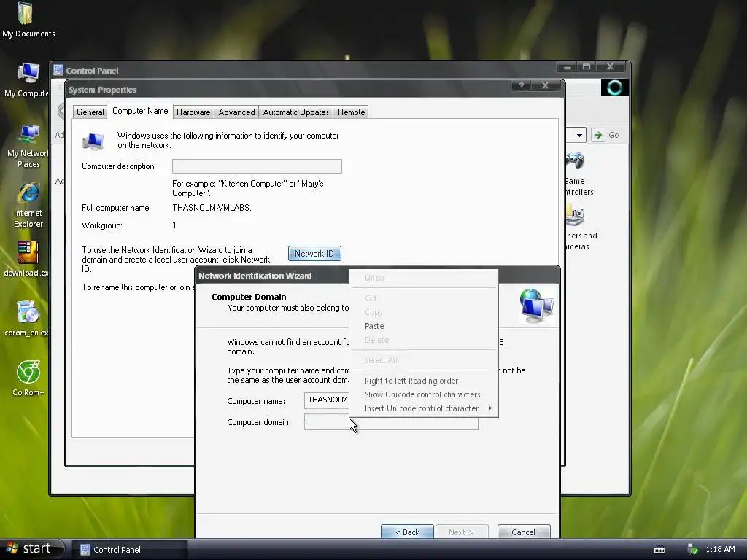Click the green Go arrow in Control Panel
The image size is (747, 560).
597,135
